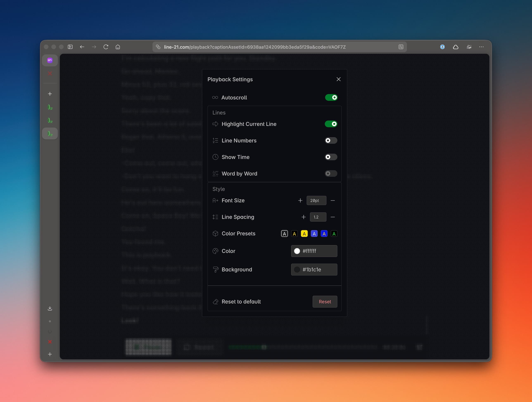Go back to previous page
Screen dimensions: 532x402
[x=82, y=47]
